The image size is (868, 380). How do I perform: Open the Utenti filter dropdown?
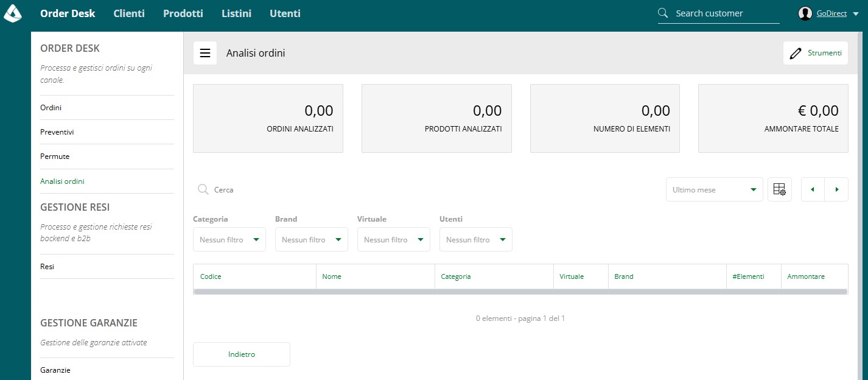[x=476, y=239]
